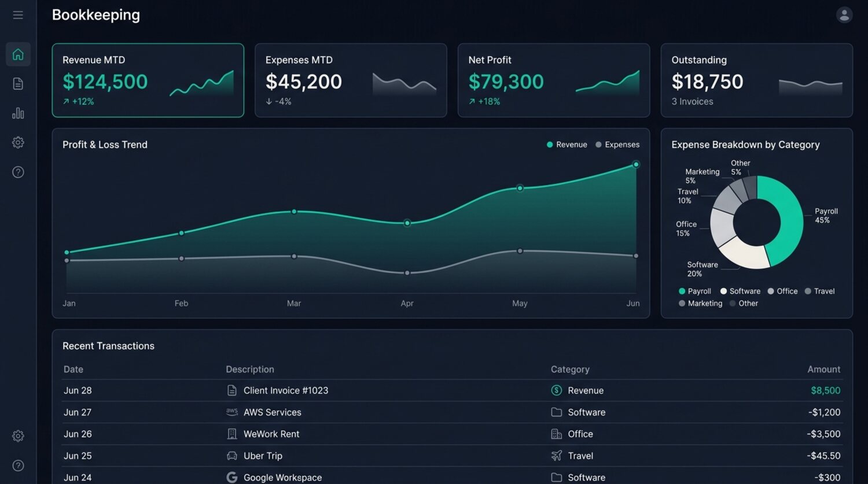Select the Net Profit card
Viewport: 868px width, 484px height.
click(x=554, y=80)
